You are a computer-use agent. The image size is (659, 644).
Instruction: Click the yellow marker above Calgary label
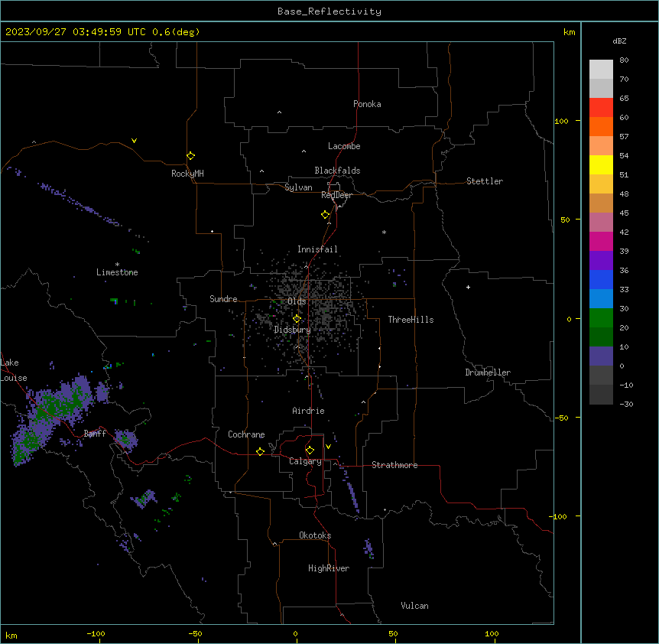point(310,450)
